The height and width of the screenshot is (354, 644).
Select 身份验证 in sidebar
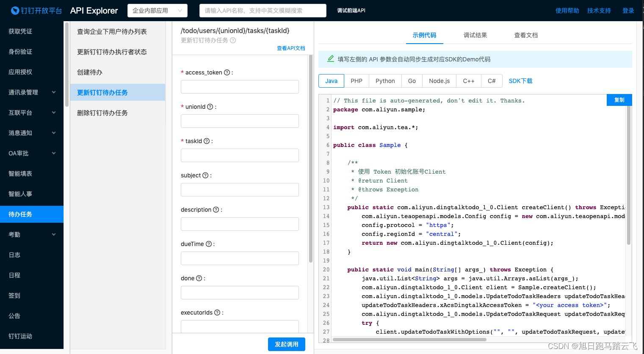click(32, 52)
